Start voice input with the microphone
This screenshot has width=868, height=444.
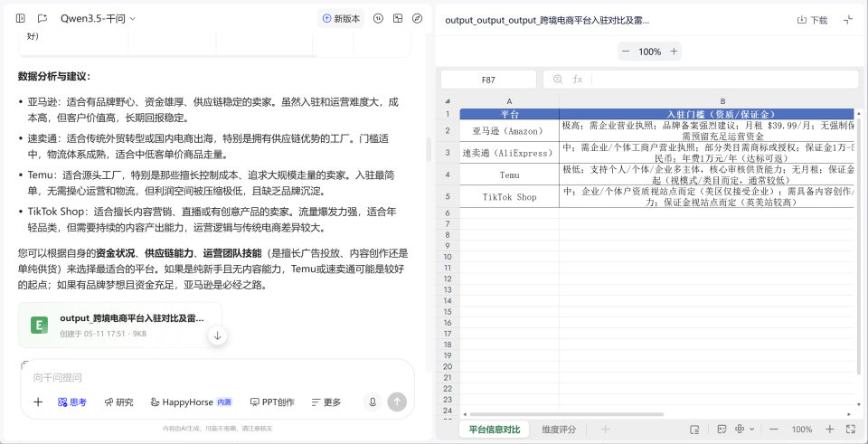(x=373, y=401)
